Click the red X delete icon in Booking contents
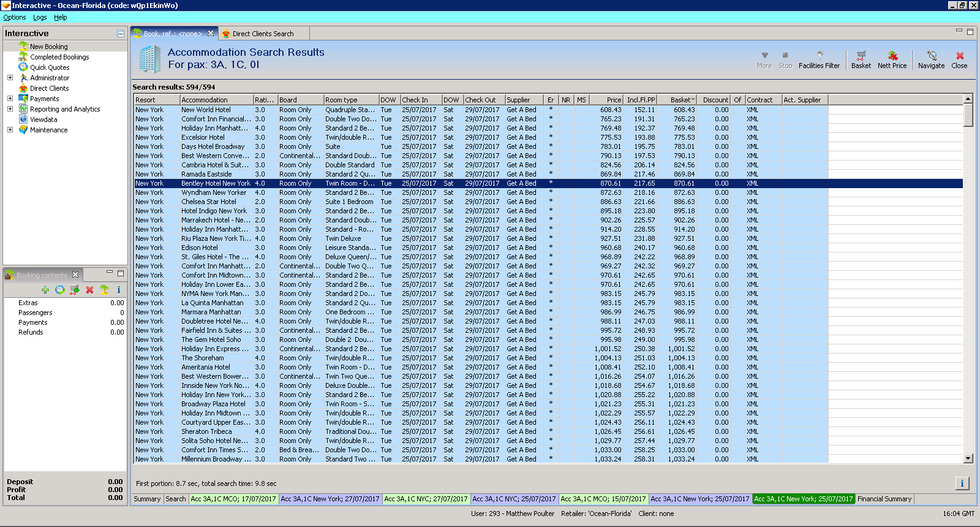The width and height of the screenshot is (980, 527). [x=89, y=290]
